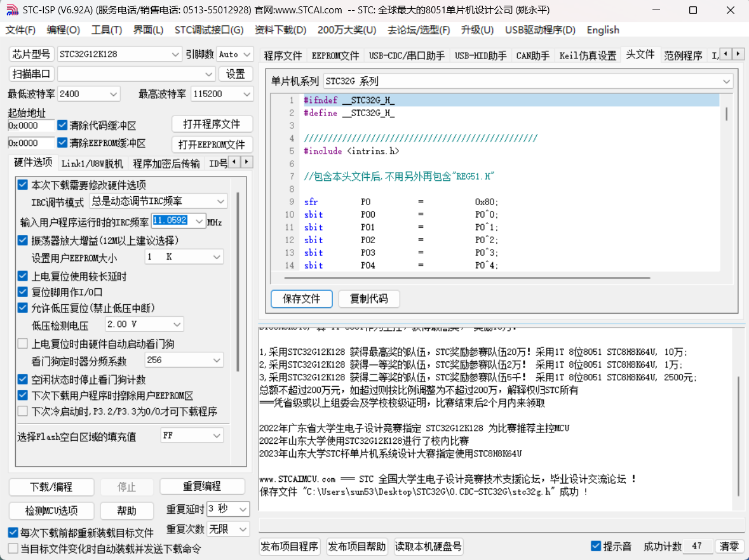Switch to the 范例程序 tab
749x560 pixels.
coord(683,55)
